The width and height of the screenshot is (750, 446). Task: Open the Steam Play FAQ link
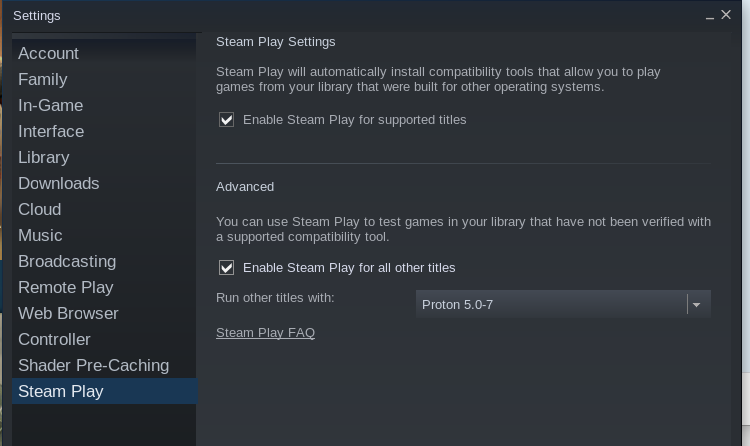click(x=265, y=333)
